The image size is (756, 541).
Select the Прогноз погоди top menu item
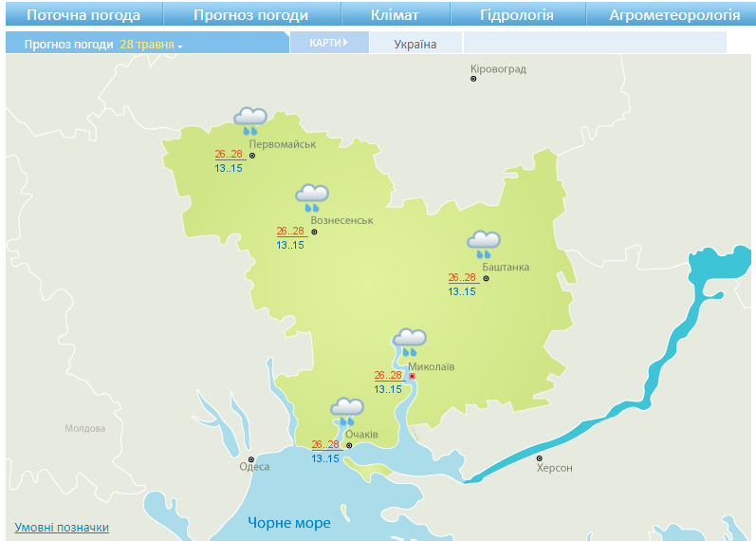[250, 15]
